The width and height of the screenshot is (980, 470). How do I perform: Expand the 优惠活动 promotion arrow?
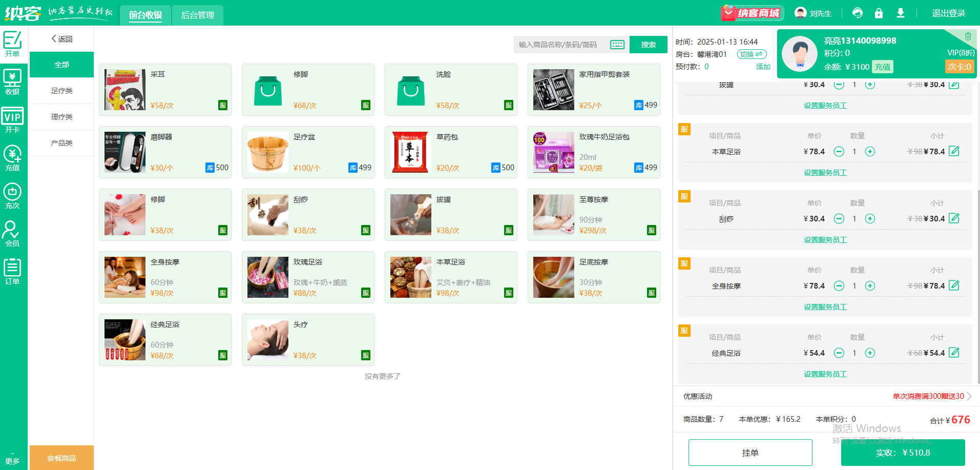click(x=969, y=396)
